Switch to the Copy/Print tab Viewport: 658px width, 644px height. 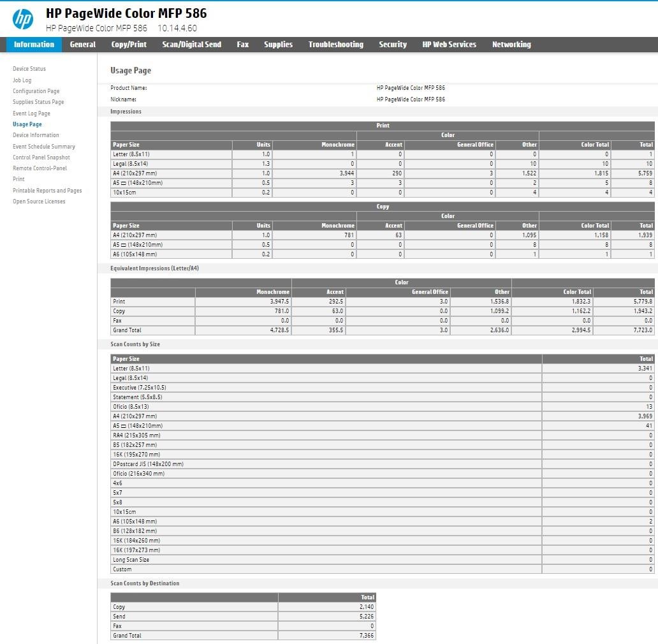click(129, 45)
